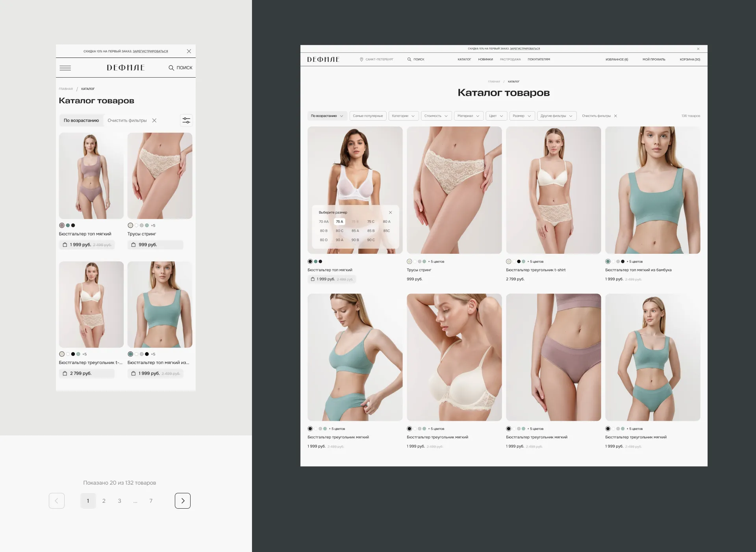Open the Цвет filter dropdown

coord(496,116)
